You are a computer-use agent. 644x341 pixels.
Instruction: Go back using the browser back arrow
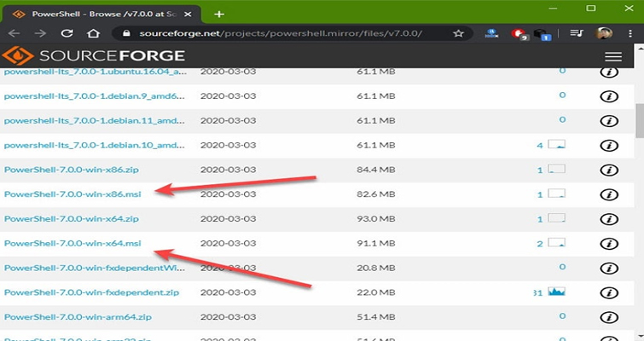(x=14, y=33)
